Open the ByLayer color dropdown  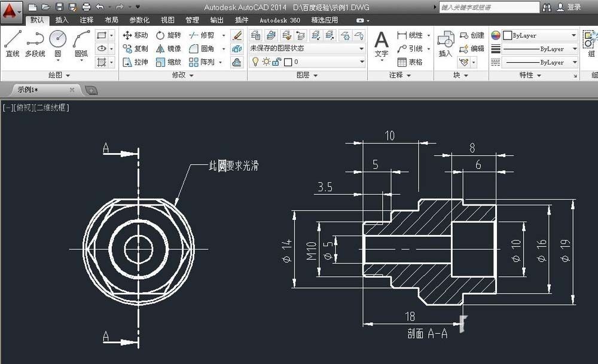tap(539, 35)
